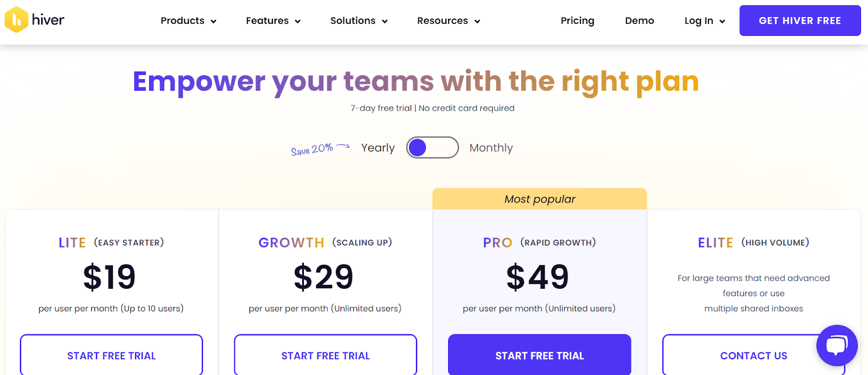Start free trial for Pro plan
The width and height of the screenshot is (868, 375).
click(539, 355)
